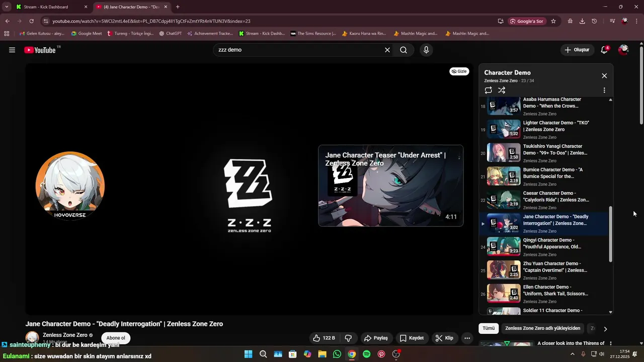Viewport: 644px width, 362px height.
Task: Open the tab search dropdown arrow
Action: click(7, 7)
